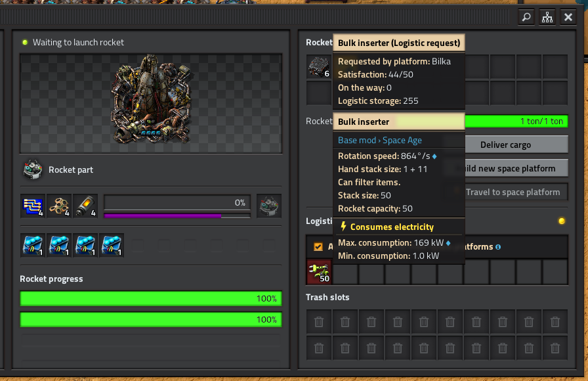Click the 'Rotation speed: 864°/s' line

click(387, 156)
